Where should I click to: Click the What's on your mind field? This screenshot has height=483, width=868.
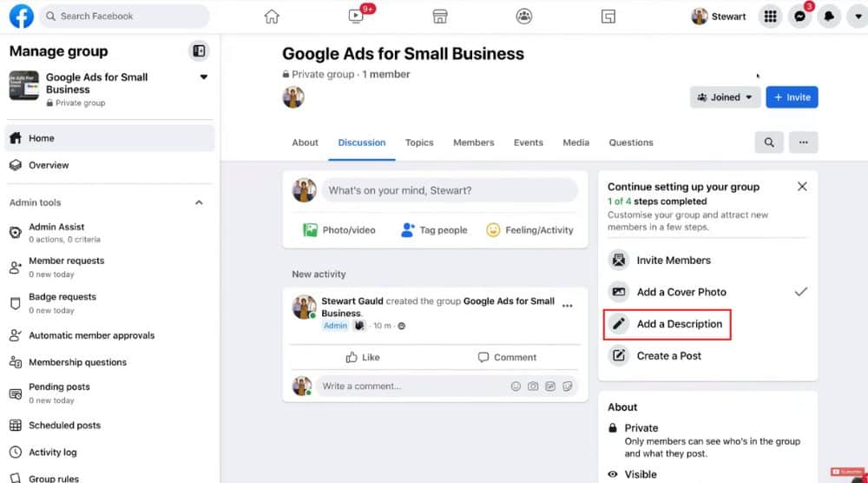450,190
